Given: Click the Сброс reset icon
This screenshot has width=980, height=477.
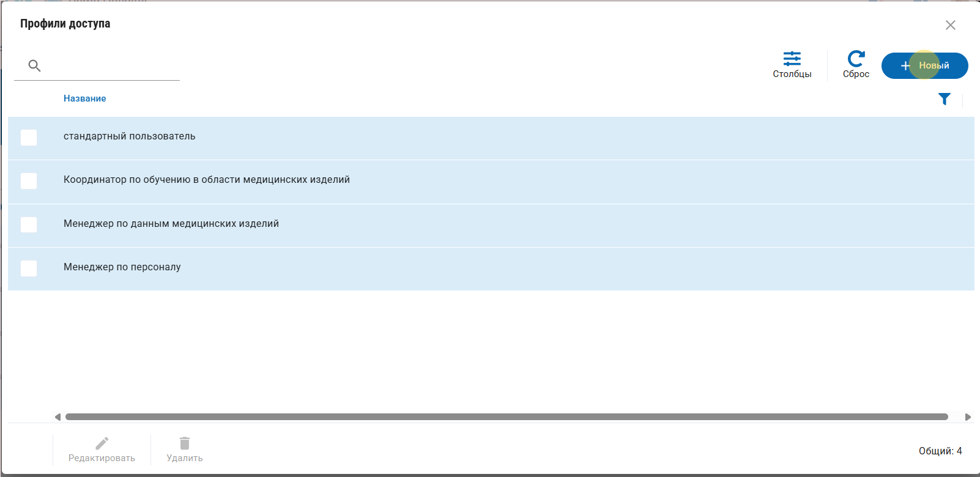Looking at the screenshot, I should click(x=856, y=59).
